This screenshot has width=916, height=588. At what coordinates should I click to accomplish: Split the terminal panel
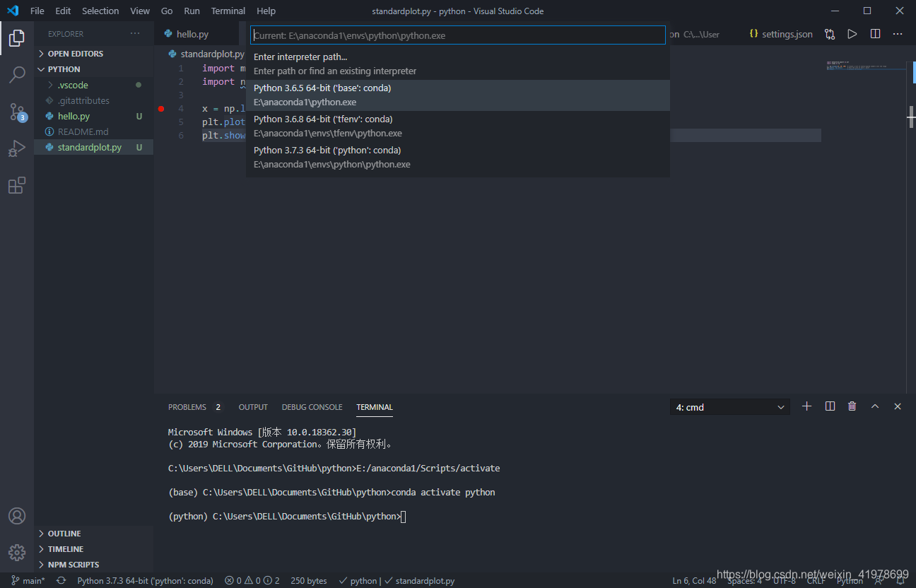tap(830, 406)
